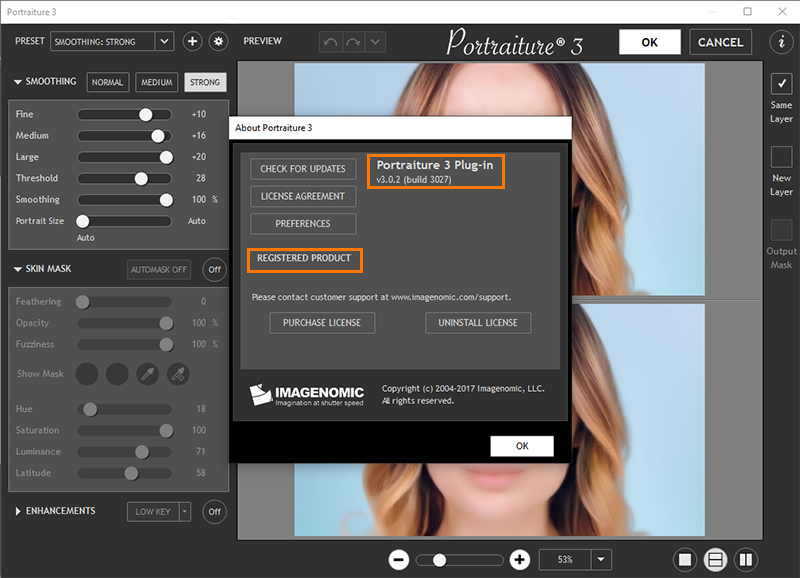Enable the New Layer checkbox
Screen dimensions: 800x578
click(781, 157)
